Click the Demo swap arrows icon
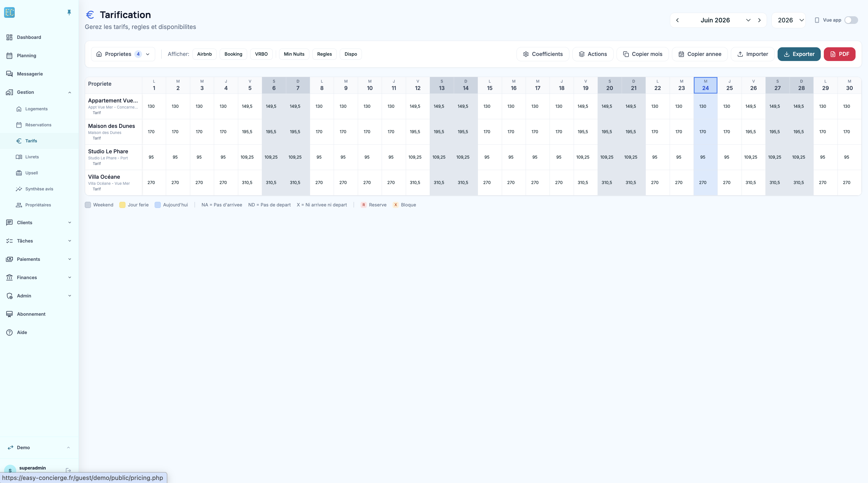 pyautogui.click(x=10, y=448)
